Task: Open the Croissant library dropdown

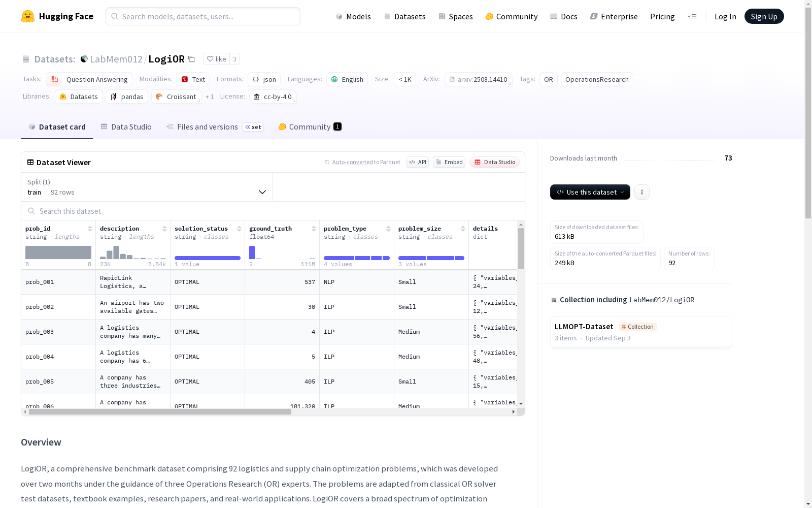Action: pos(176,97)
